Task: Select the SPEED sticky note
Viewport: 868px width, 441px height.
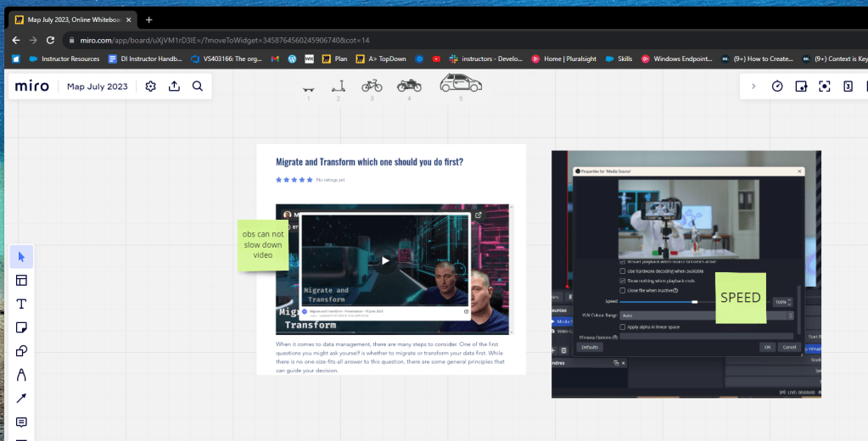Action: [x=741, y=298]
